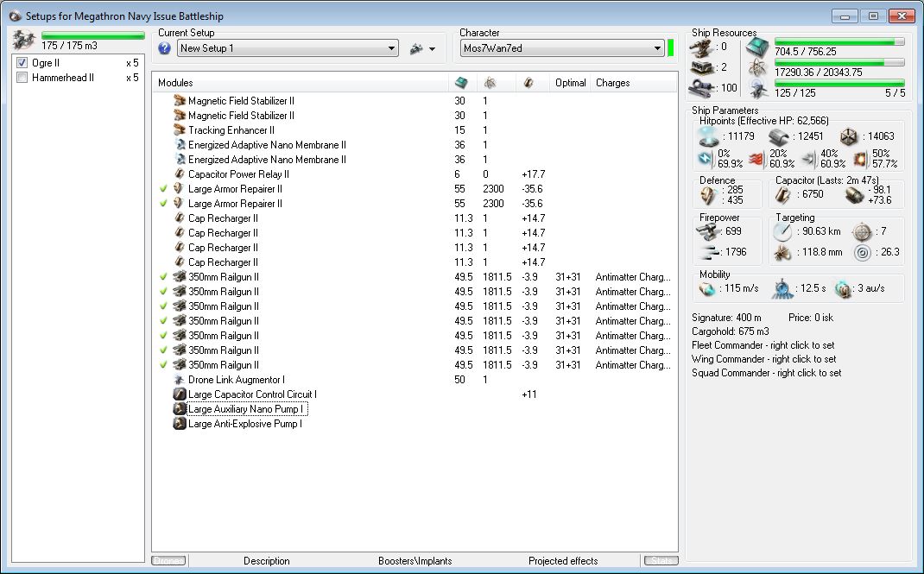
Task: Click the drone bandwidth icon beside 125 / 125
Action: pos(759,89)
